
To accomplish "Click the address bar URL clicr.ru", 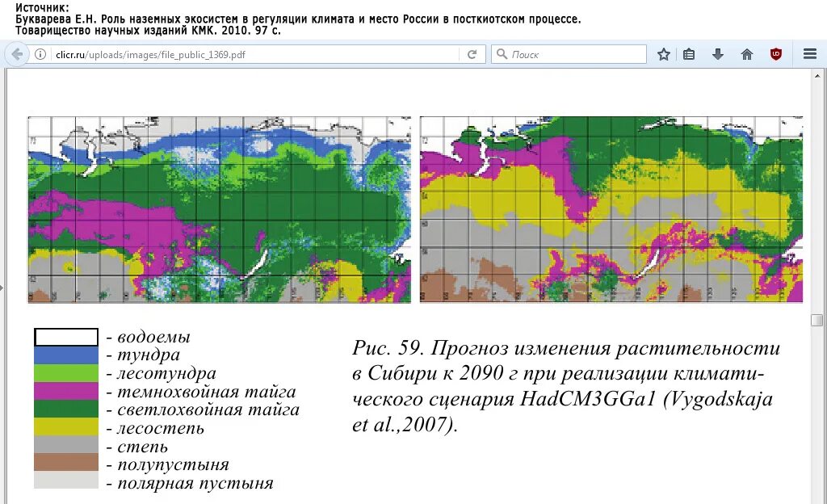I will coord(150,54).
